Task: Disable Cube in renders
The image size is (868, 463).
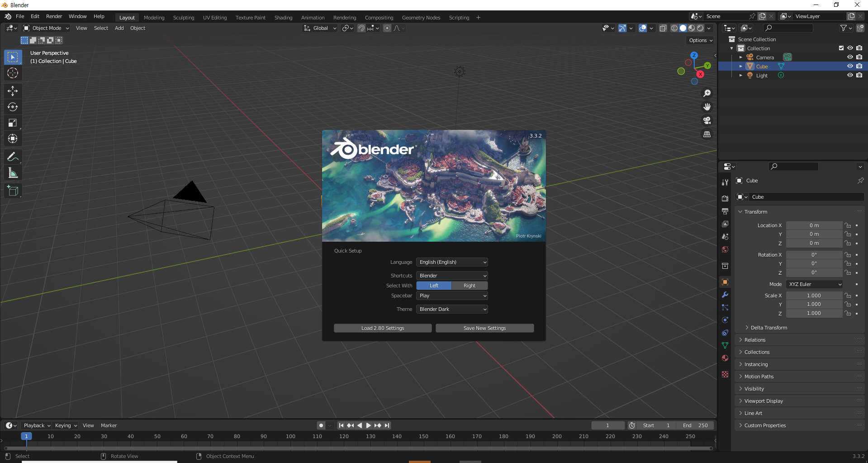Action: pos(859,66)
